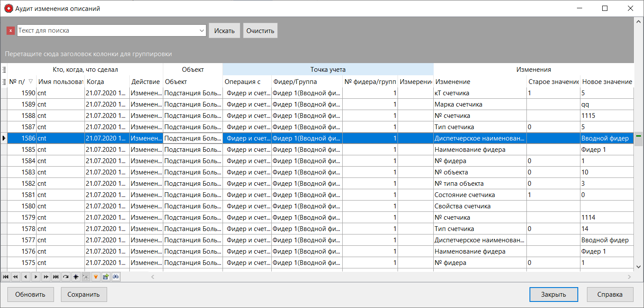
Task: Refresh records using the circular arrow icon
Action: (66, 277)
